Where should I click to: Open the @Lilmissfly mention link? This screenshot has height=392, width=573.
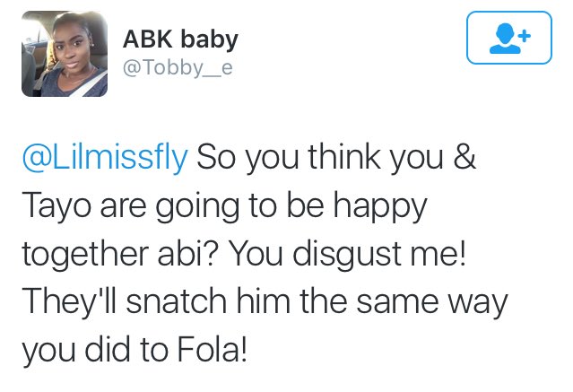(x=104, y=160)
